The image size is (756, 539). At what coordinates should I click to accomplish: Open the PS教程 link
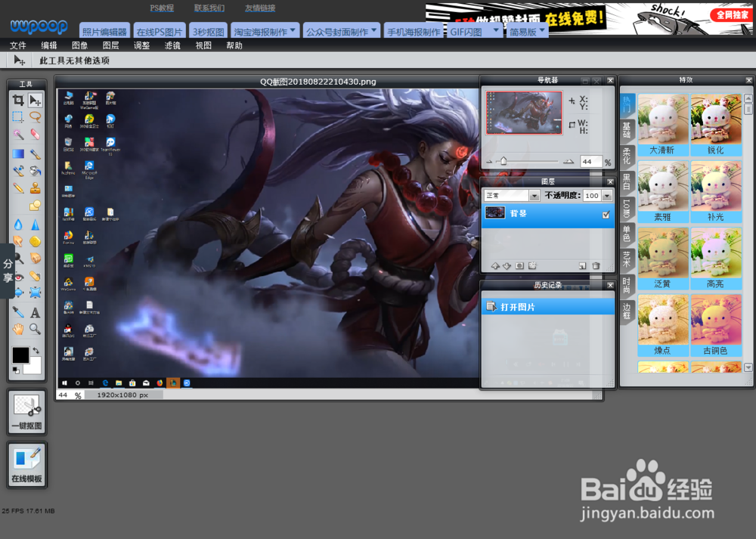coord(162,8)
